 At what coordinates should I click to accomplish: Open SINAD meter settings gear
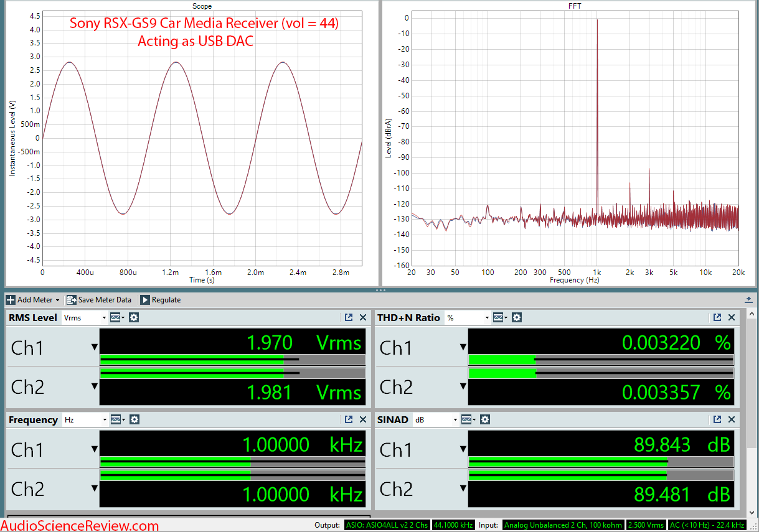click(x=485, y=420)
